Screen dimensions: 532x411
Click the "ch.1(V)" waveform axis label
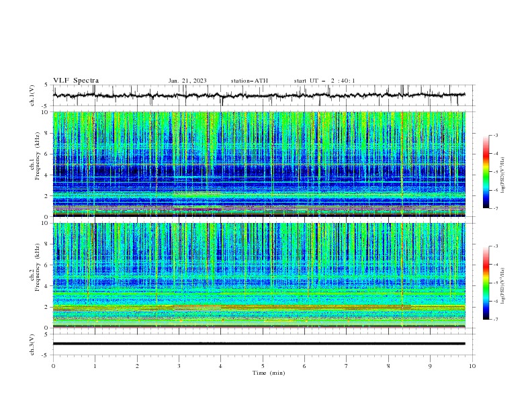tap(32, 95)
